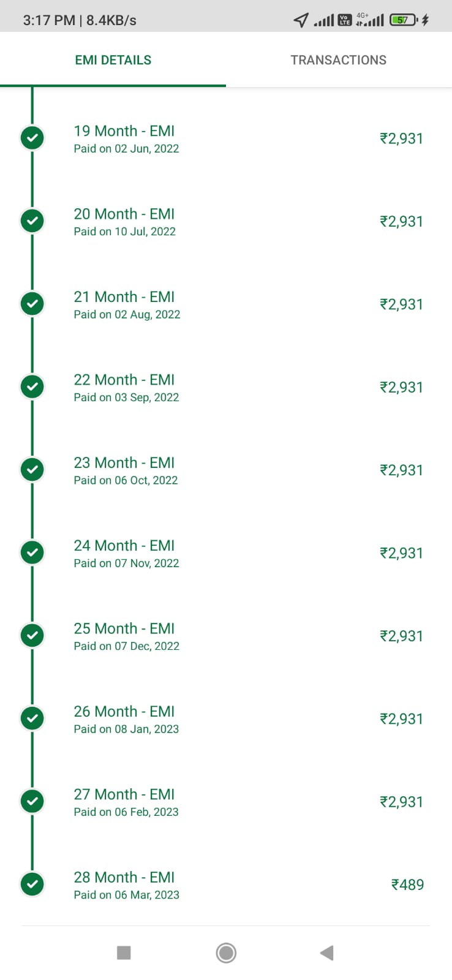Open the 23 Month - EMI entry

pos(226,470)
